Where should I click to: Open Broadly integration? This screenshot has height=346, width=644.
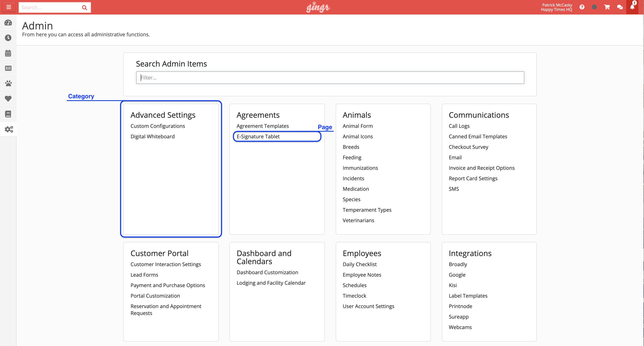tap(458, 265)
